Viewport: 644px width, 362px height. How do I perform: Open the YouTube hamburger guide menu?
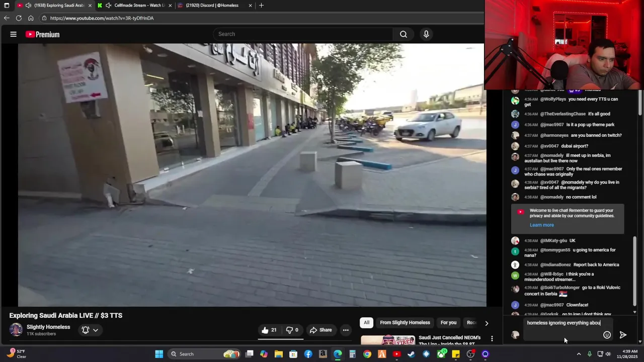(14, 34)
